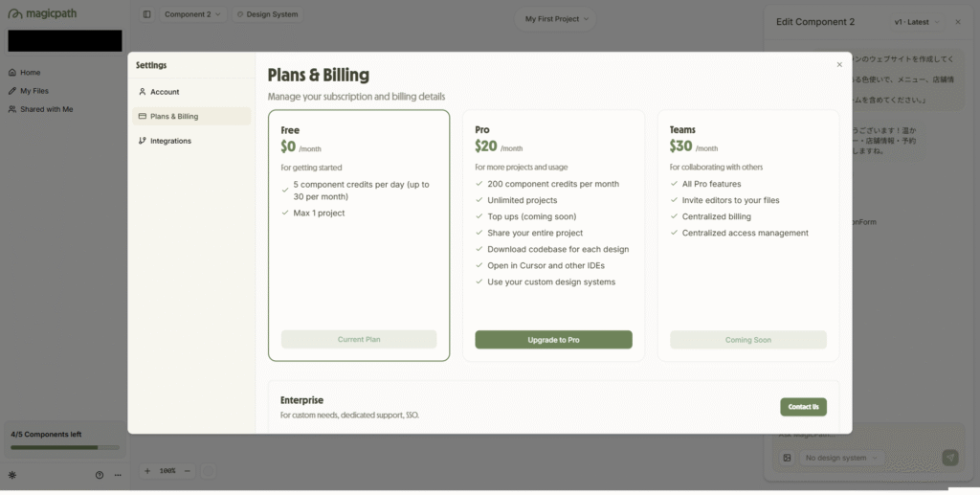Open the help question mark icon
This screenshot has height=495, width=980.
click(100, 475)
